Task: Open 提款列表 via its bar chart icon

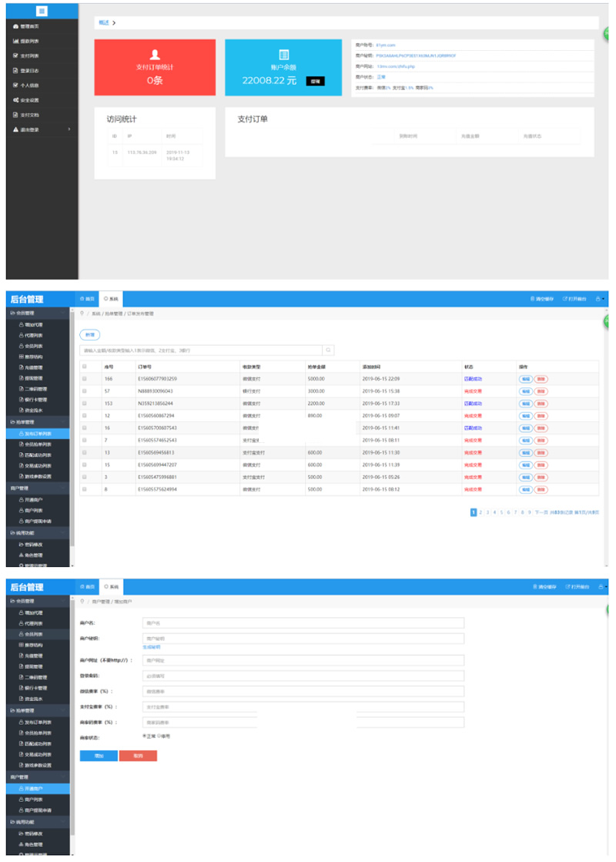Action: coord(16,41)
